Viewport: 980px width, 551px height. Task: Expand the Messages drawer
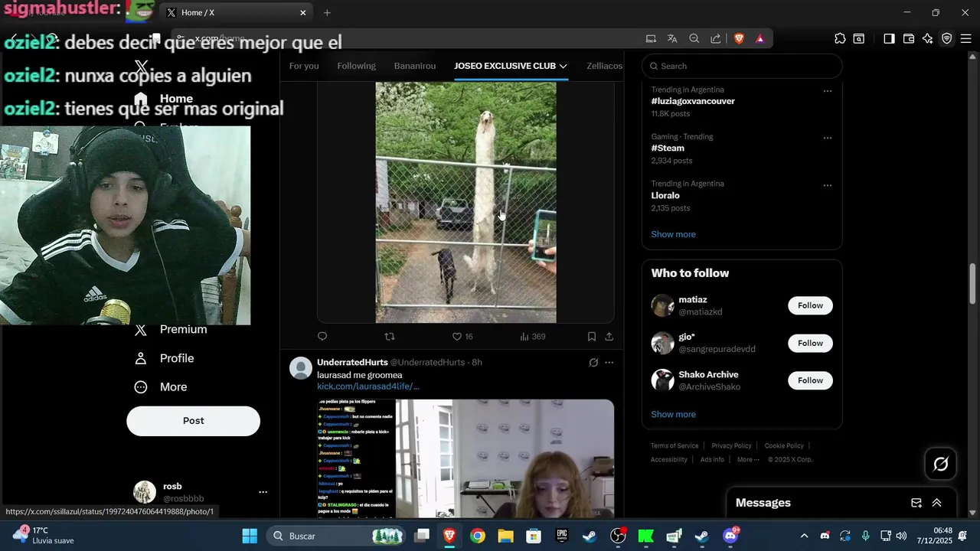(x=936, y=503)
